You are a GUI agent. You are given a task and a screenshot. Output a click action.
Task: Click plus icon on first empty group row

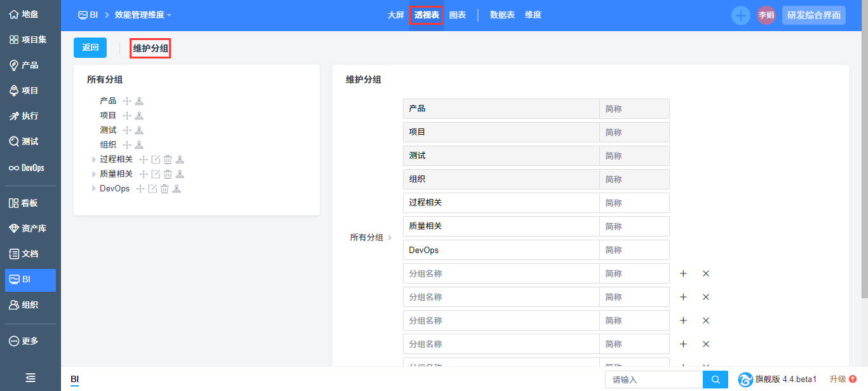coord(683,273)
